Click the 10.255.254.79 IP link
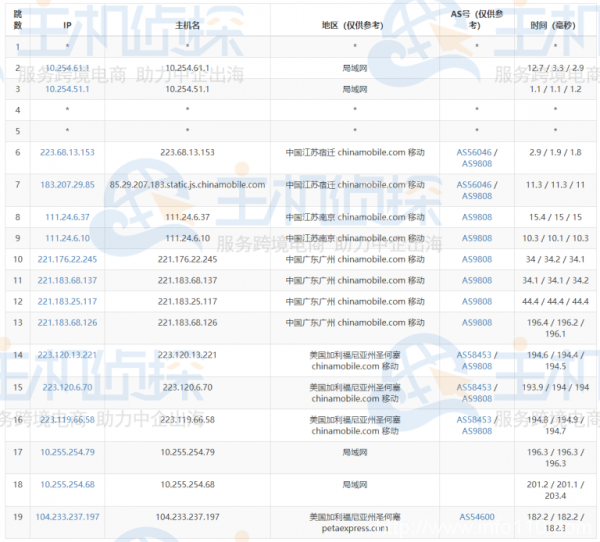 (67, 452)
